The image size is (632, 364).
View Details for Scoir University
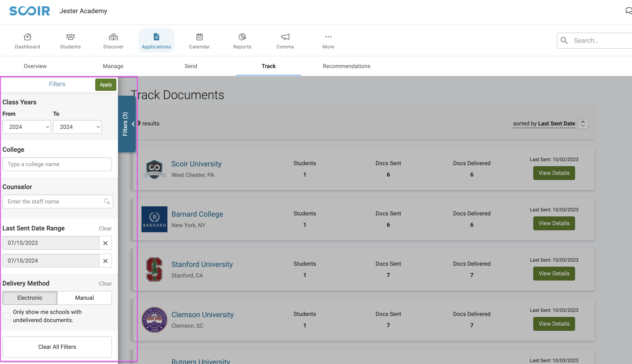pyautogui.click(x=554, y=173)
